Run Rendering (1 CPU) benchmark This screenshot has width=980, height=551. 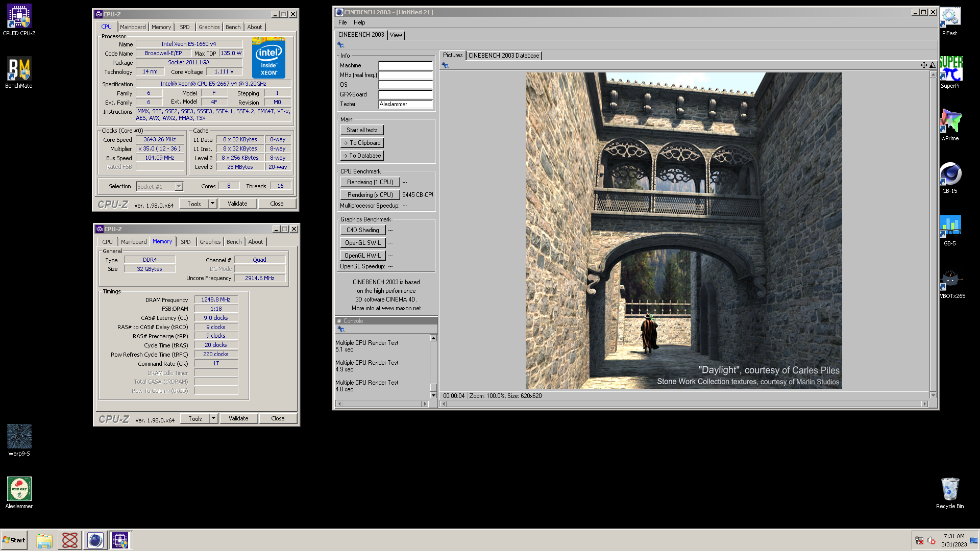pyautogui.click(x=370, y=182)
